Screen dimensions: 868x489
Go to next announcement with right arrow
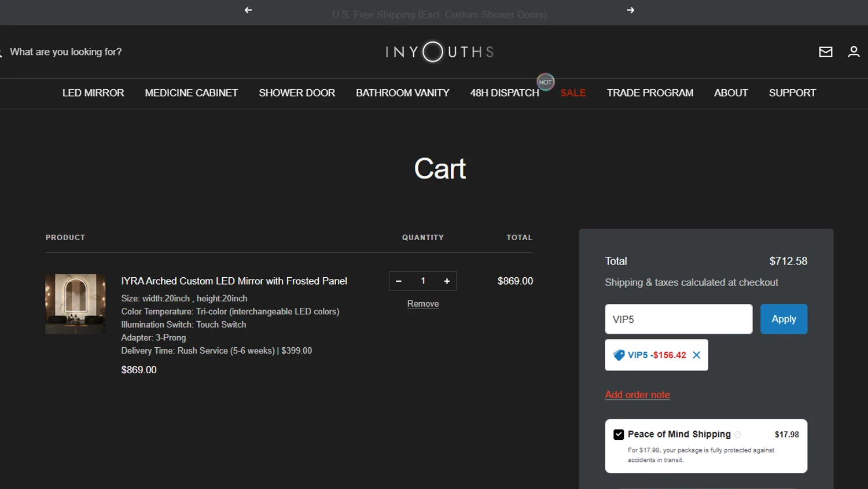pyautogui.click(x=630, y=10)
